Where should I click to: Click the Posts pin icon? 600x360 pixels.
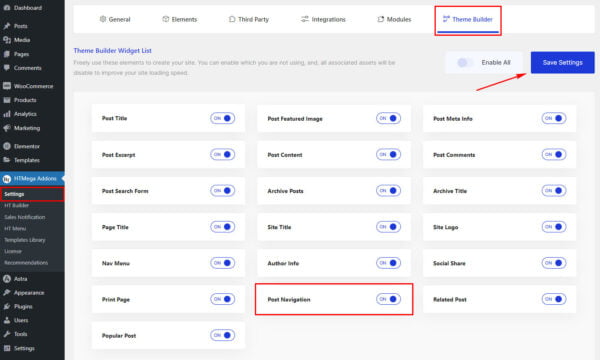coord(7,26)
